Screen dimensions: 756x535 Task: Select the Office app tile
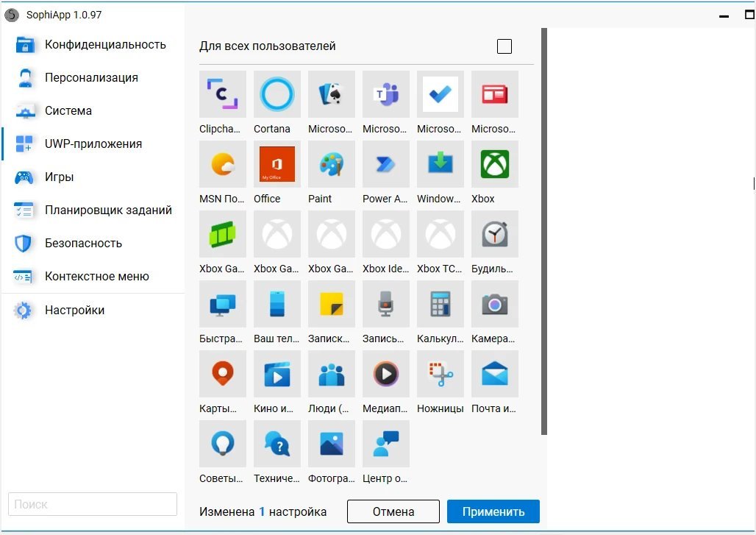(x=277, y=164)
